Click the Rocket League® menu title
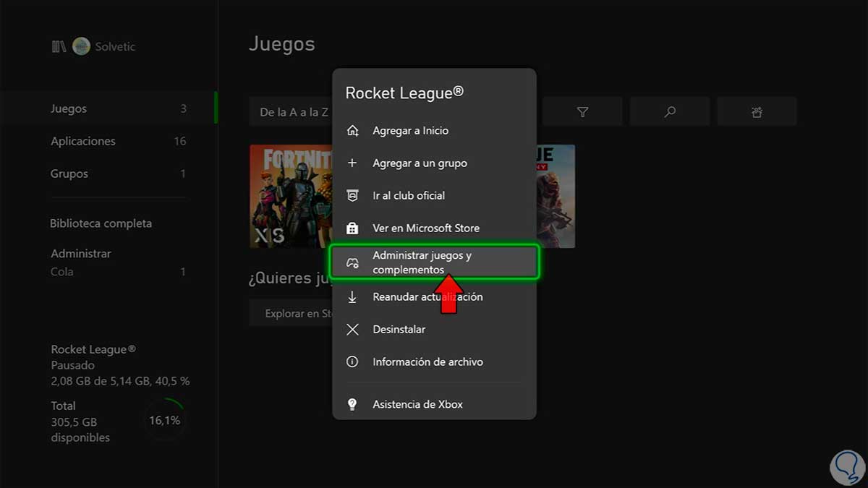The width and height of the screenshot is (868, 488). point(404,93)
